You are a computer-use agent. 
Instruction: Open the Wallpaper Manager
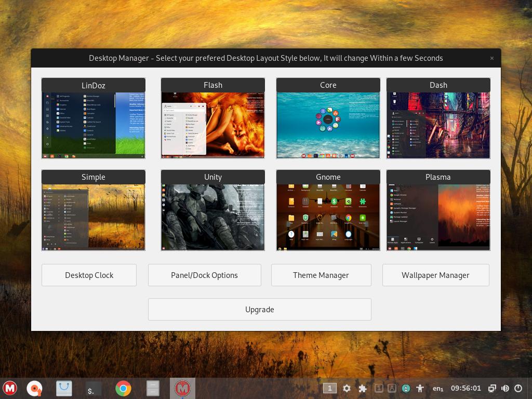(x=436, y=275)
